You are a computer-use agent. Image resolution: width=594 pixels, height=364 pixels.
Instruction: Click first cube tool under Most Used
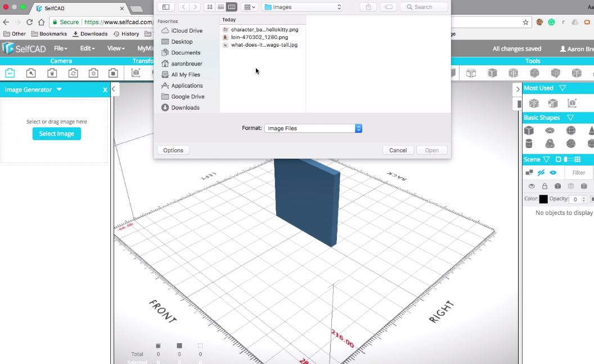[534, 103]
